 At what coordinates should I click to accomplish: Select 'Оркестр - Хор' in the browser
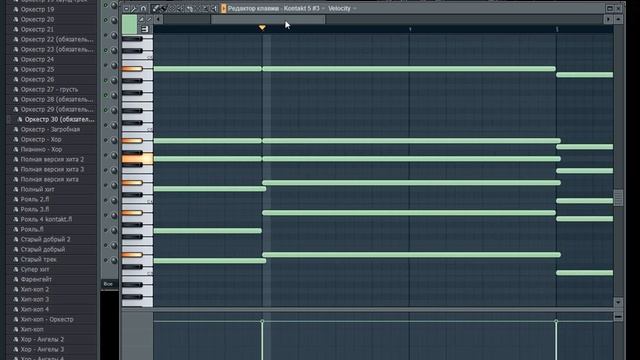(x=41, y=139)
